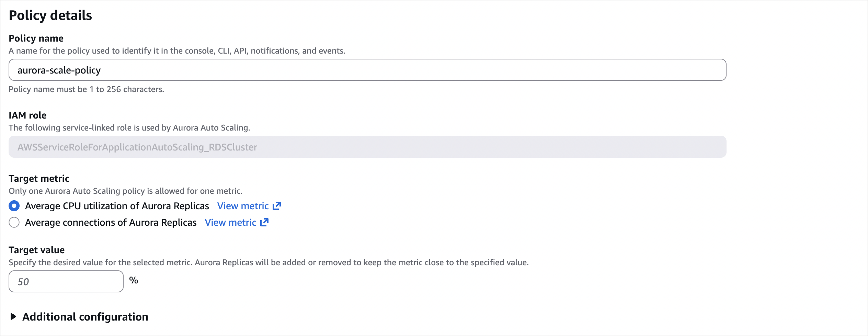Screen dimensions: 868x336
Task: Click the Target metric section label
Action: tap(39, 178)
